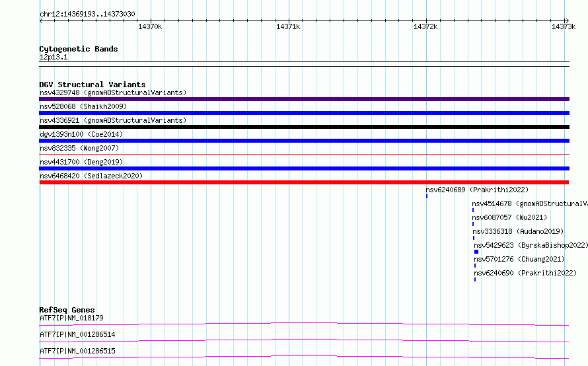Click the nsv6240690 (Prakrithi2022) label
This screenshot has width=588, height=366.
525,273
